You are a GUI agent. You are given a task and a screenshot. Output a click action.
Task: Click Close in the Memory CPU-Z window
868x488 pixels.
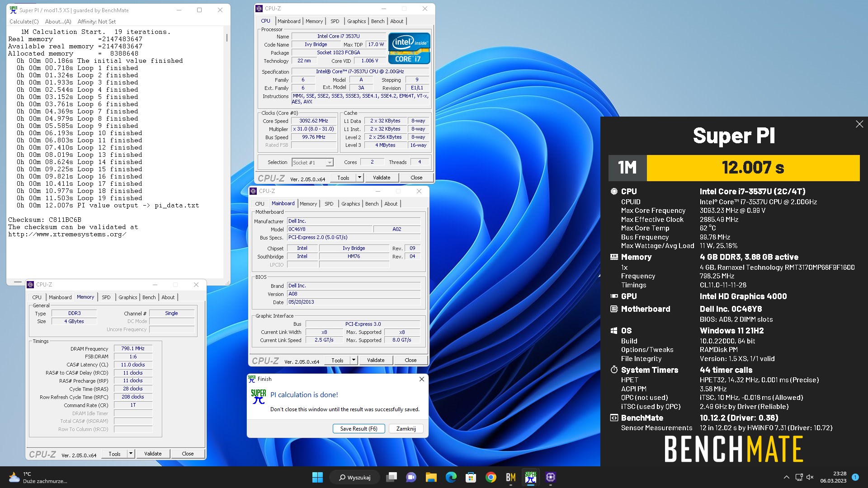coord(188,454)
